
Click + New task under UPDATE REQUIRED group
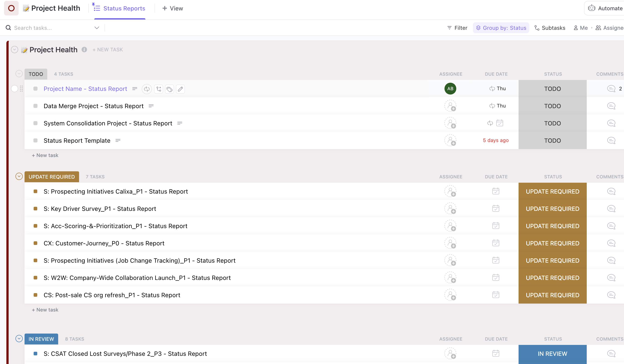tap(45, 310)
